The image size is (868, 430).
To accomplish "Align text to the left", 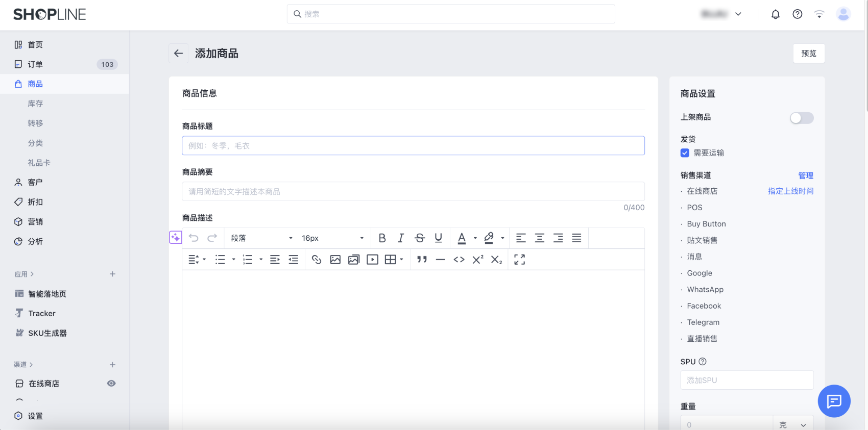I will tap(521, 238).
